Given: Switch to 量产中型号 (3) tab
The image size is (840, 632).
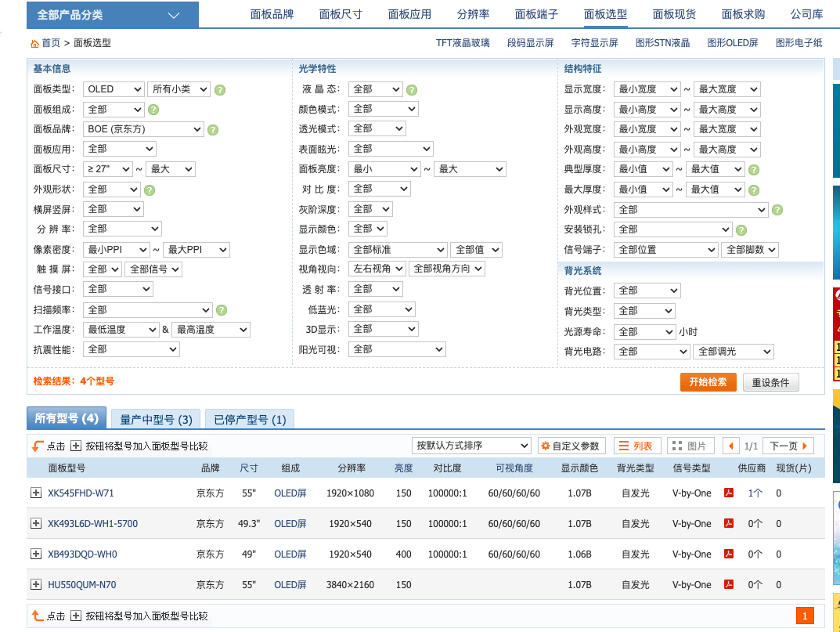Looking at the screenshot, I should (x=156, y=420).
